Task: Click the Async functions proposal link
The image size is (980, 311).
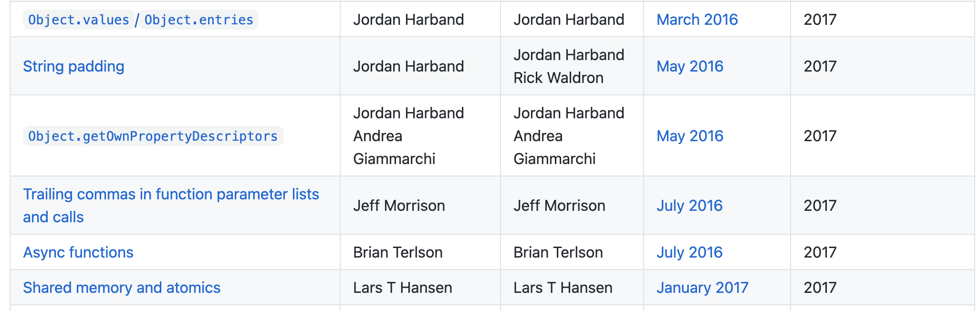Action: pyautogui.click(x=78, y=252)
